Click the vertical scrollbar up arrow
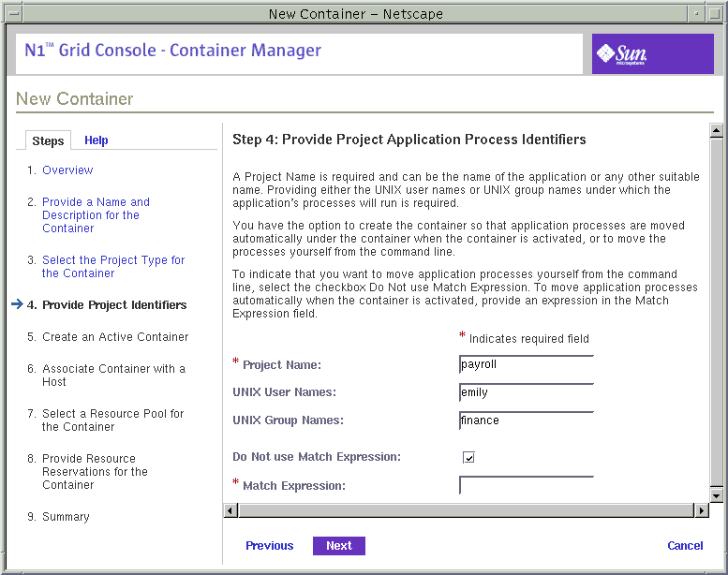The height and width of the screenshot is (575, 728). [716, 131]
